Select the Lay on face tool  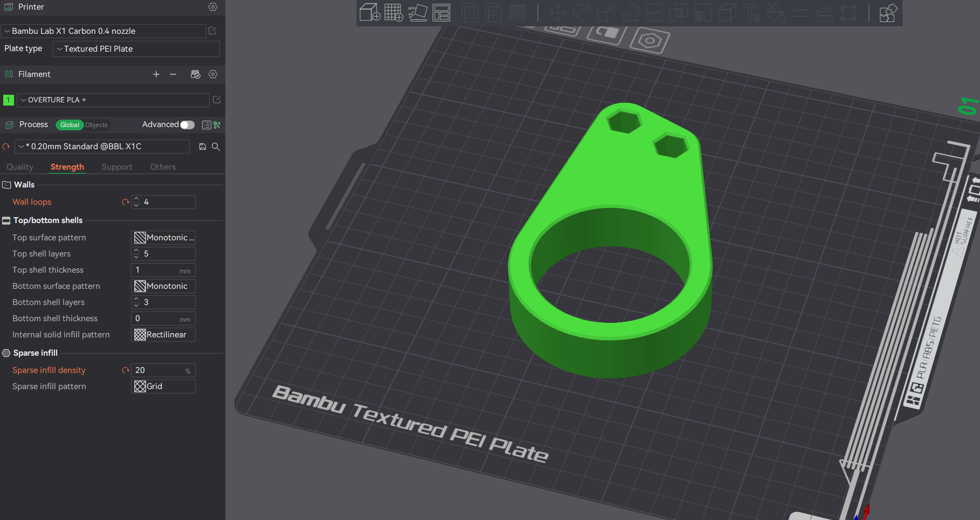pos(630,13)
